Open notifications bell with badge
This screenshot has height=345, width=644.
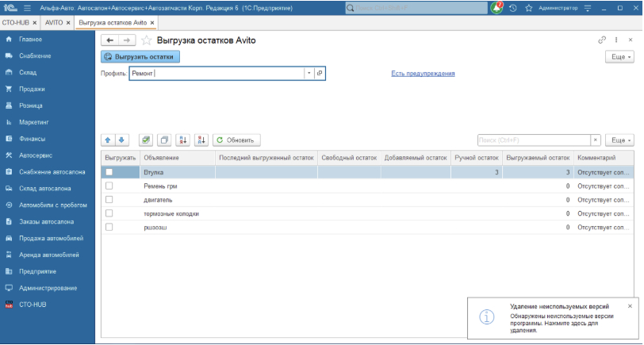(497, 8)
